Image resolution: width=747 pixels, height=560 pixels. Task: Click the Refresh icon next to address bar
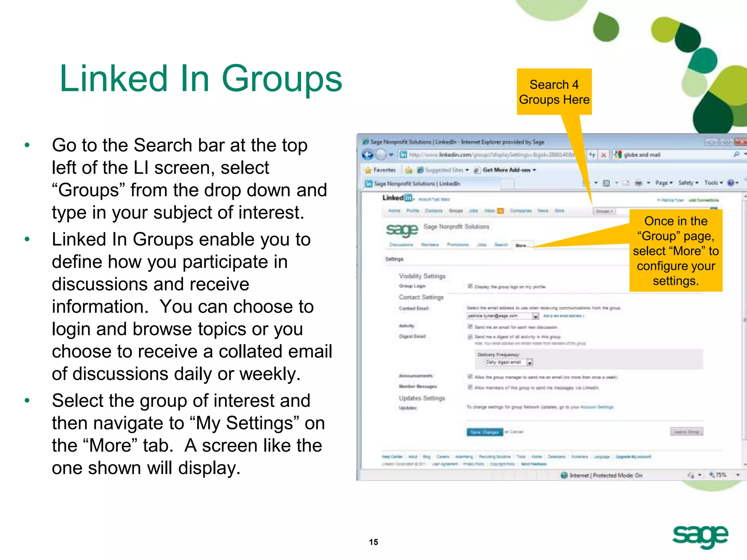(x=592, y=155)
